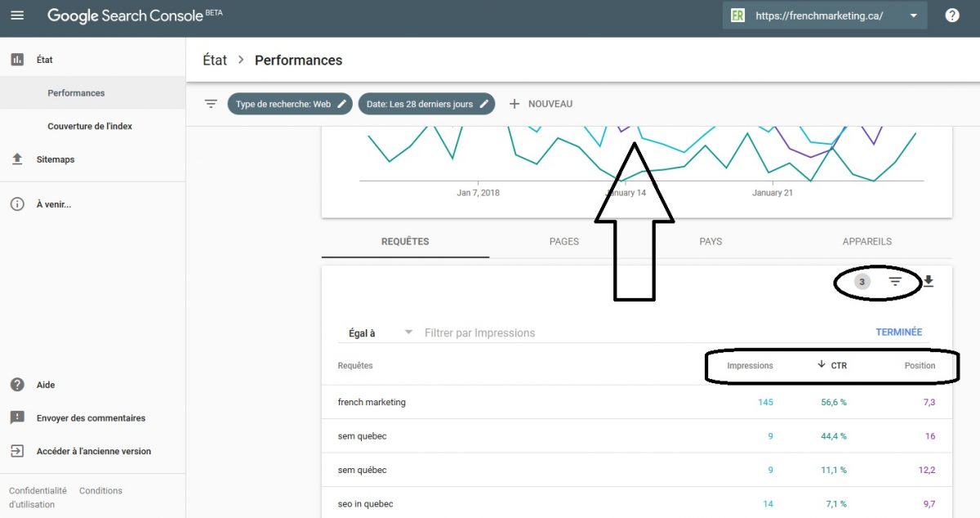This screenshot has height=518, width=980.
Task: Open the property selector dropdown arrow
Action: click(913, 16)
